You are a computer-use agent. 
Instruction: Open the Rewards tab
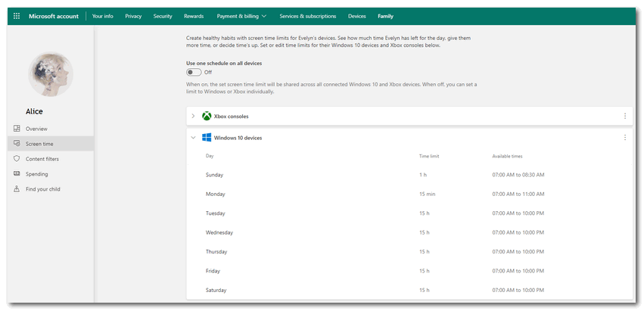pyautogui.click(x=194, y=16)
